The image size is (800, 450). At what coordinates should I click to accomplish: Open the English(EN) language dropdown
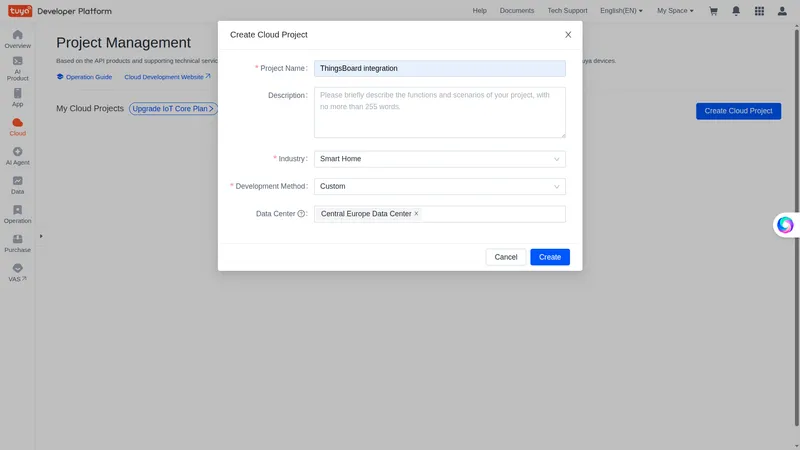621,11
